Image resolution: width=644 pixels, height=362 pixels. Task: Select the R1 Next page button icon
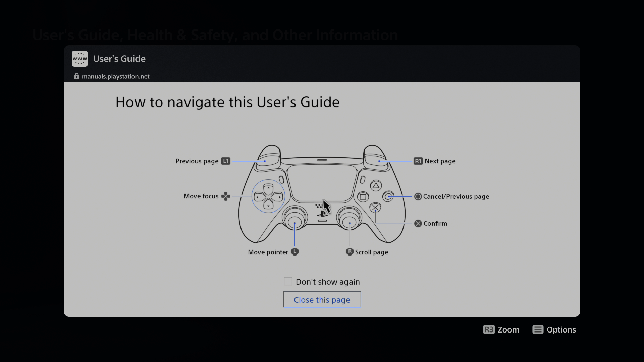418,161
